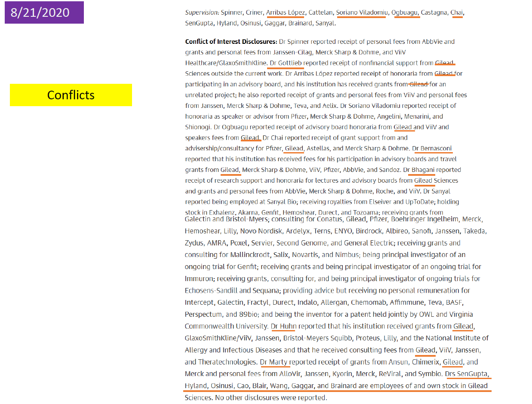Select the text General Electric
The width and height of the screenshot is (532, 404).
[x=369, y=243]
